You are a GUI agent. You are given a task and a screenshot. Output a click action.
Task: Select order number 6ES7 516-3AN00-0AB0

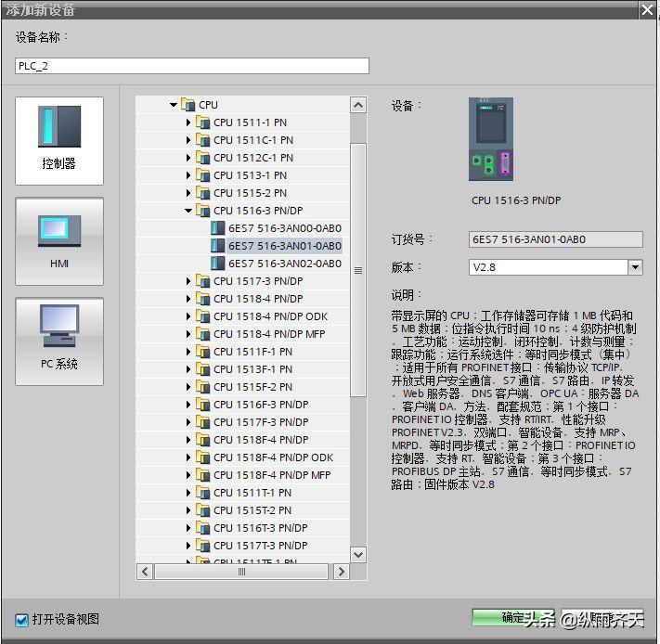coord(285,228)
